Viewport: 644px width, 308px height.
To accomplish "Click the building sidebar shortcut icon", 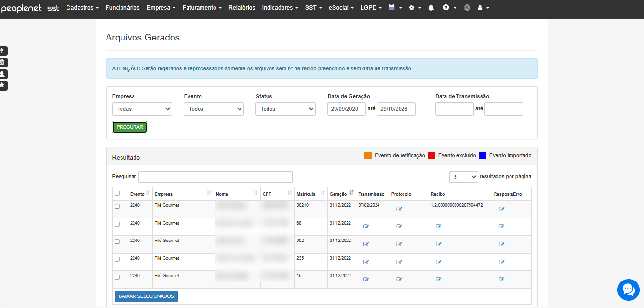I will (x=3, y=62).
